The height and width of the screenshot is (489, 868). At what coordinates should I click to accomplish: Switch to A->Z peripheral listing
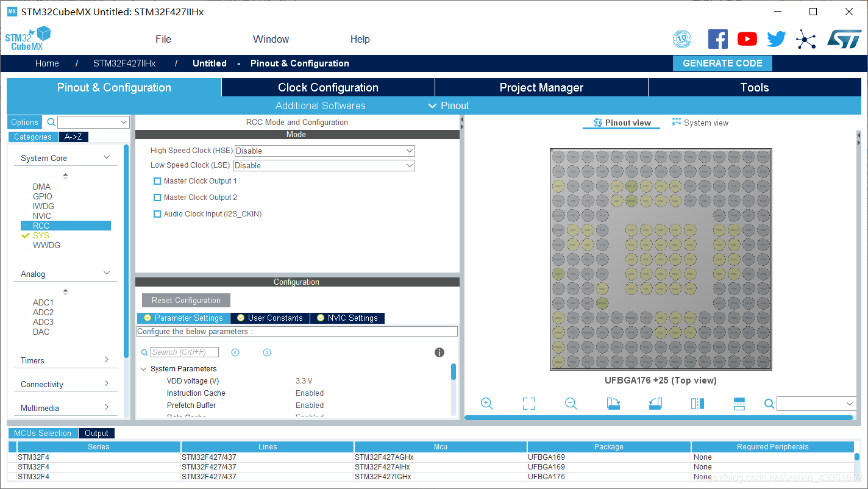coord(73,137)
